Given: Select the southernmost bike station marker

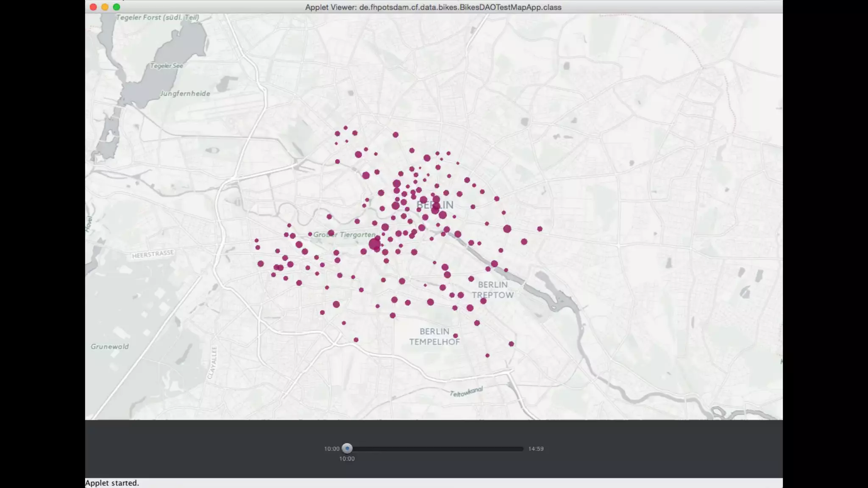Looking at the screenshot, I should (487, 355).
